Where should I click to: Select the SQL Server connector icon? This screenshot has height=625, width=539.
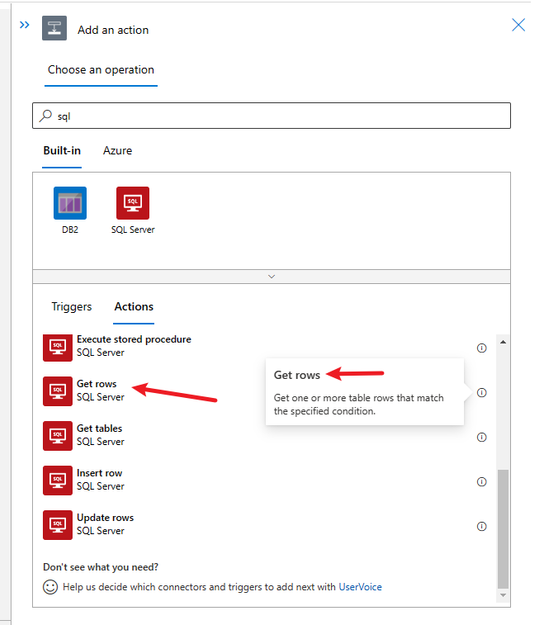pyautogui.click(x=133, y=203)
